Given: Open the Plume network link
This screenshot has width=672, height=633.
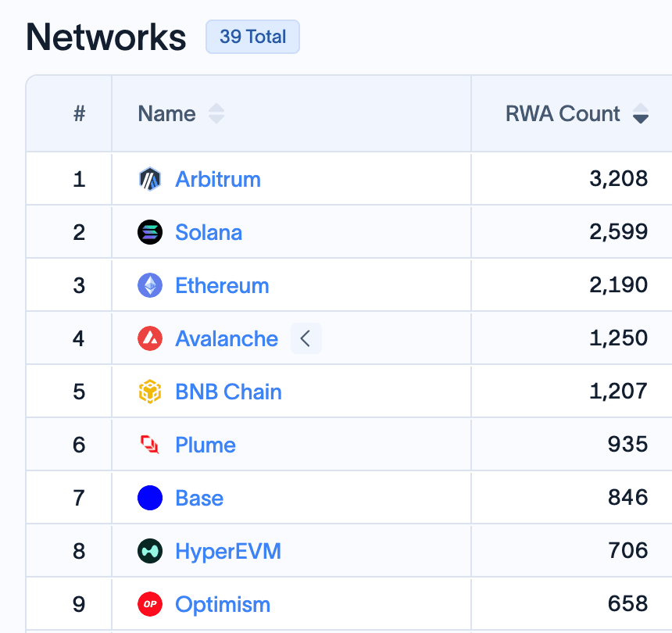Looking at the screenshot, I should 206,445.
